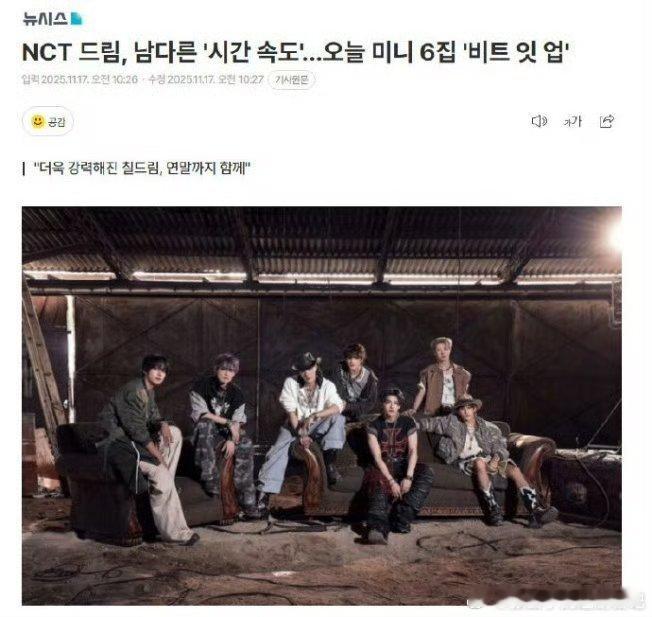Click the 뉴시스 logo text
652x617 pixels.
[x=45, y=19]
